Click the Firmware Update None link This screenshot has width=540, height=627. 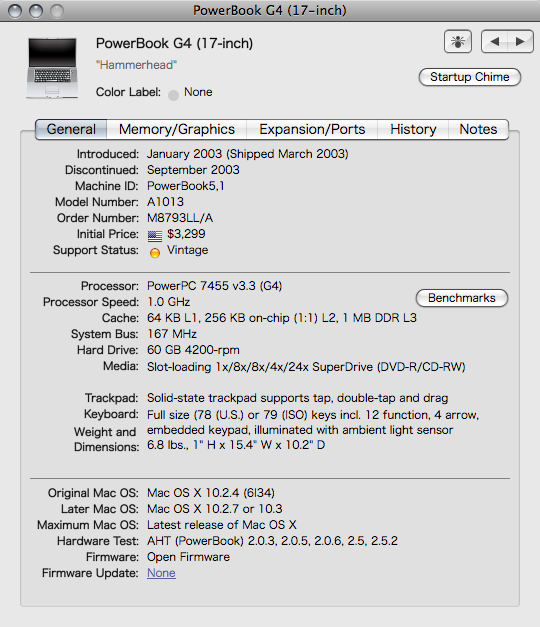point(161,573)
